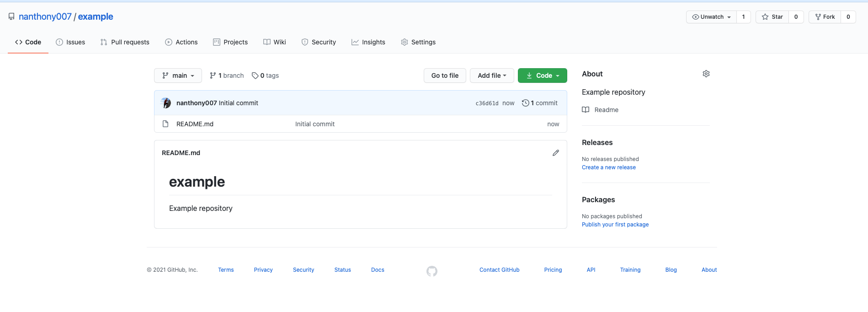The height and width of the screenshot is (312, 868).
Task: Select the Projects tab
Action: click(x=230, y=42)
